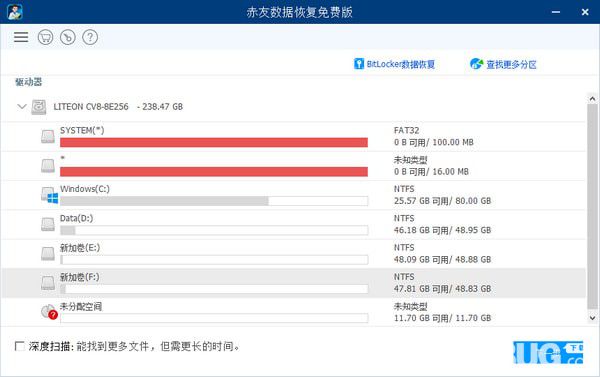Image resolution: width=600 pixels, height=377 pixels.
Task: Click the LITEON hard disk icon
Action: click(x=39, y=107)
